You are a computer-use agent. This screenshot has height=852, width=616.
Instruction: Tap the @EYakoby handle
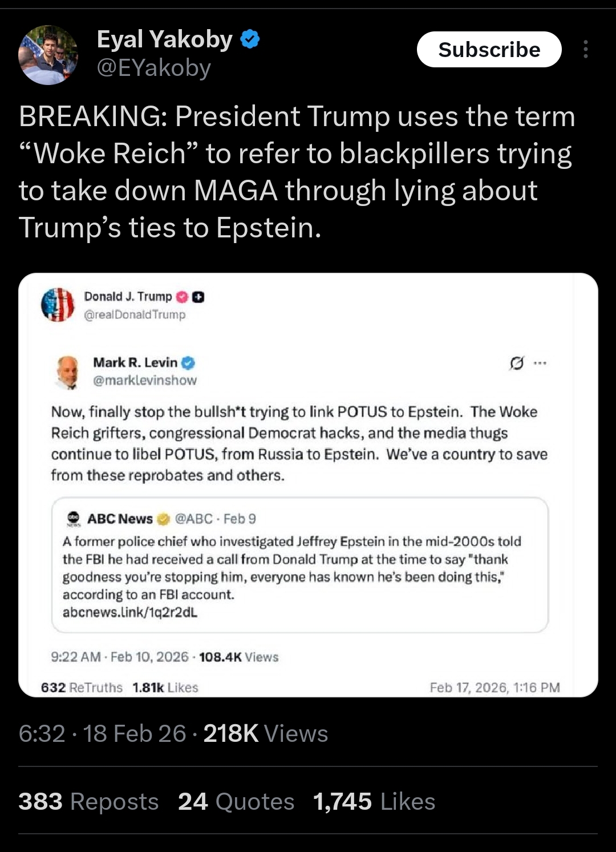point(154,68)
